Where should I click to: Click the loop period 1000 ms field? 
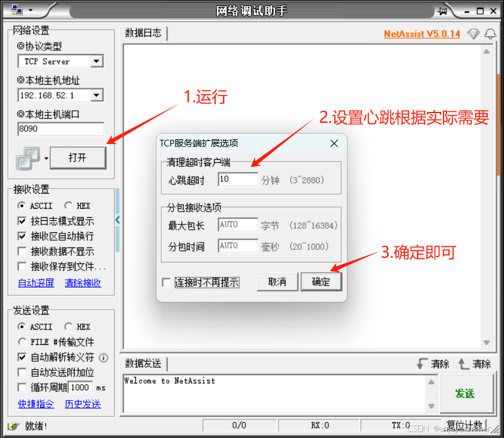[x=80, y=387]
